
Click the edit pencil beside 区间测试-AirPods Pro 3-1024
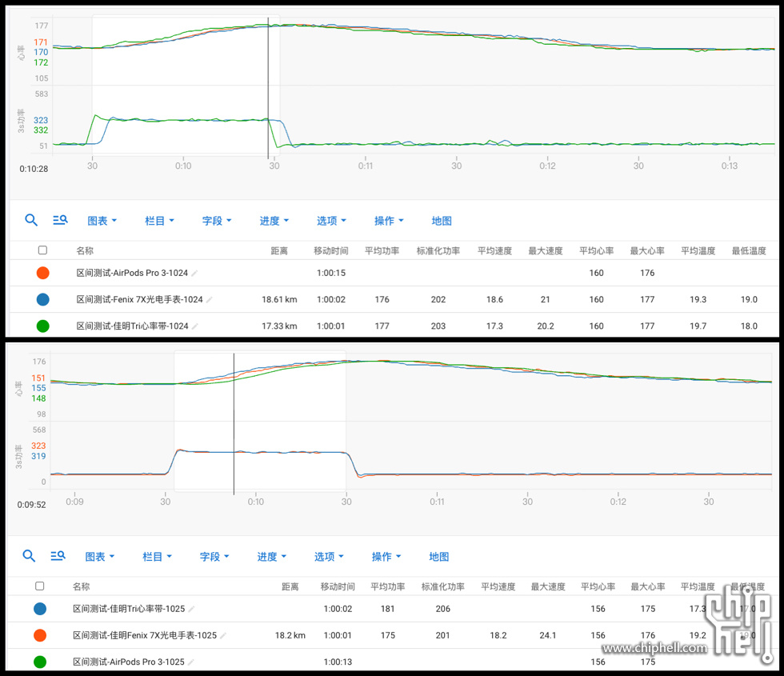pyautogui.click(x=194, y=273)
